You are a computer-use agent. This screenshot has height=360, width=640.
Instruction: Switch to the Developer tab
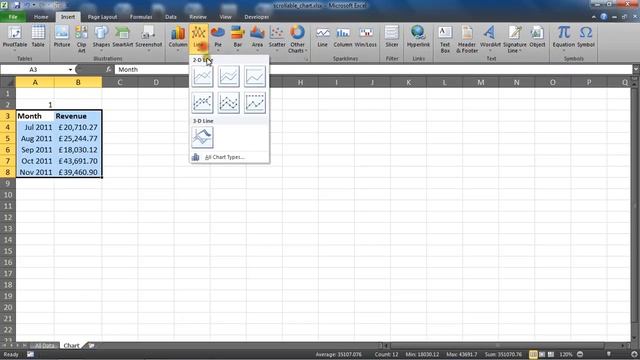tap(257, 17)
